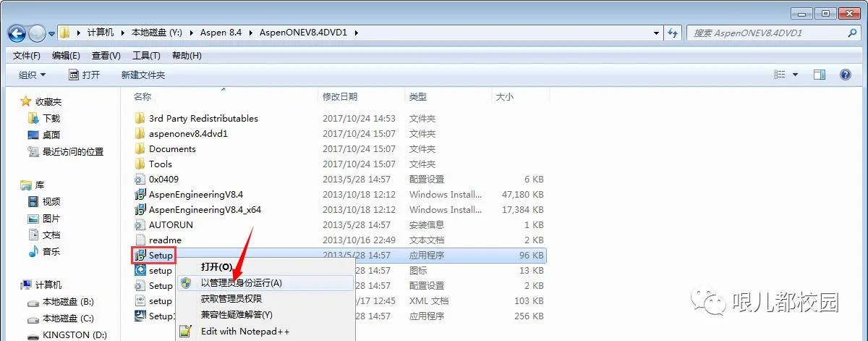Open the 查看(V) menu
The image size is (868, 341).
tap(106, 56)
